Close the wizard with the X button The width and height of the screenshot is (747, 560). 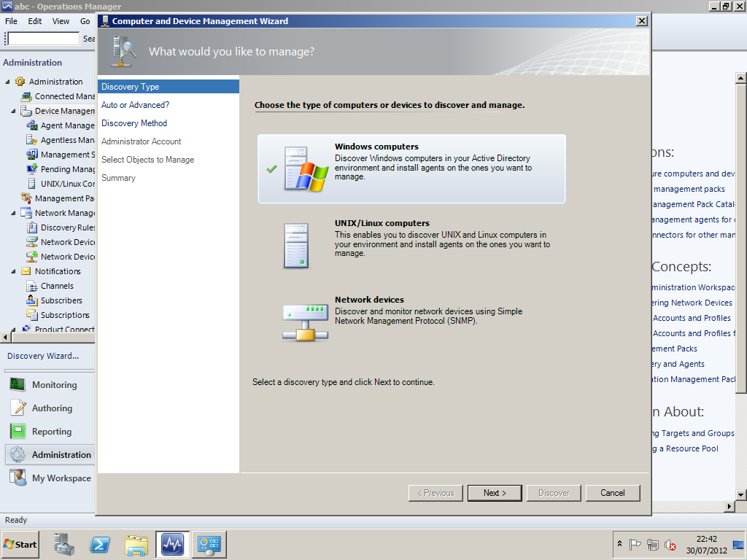point(642,21)
